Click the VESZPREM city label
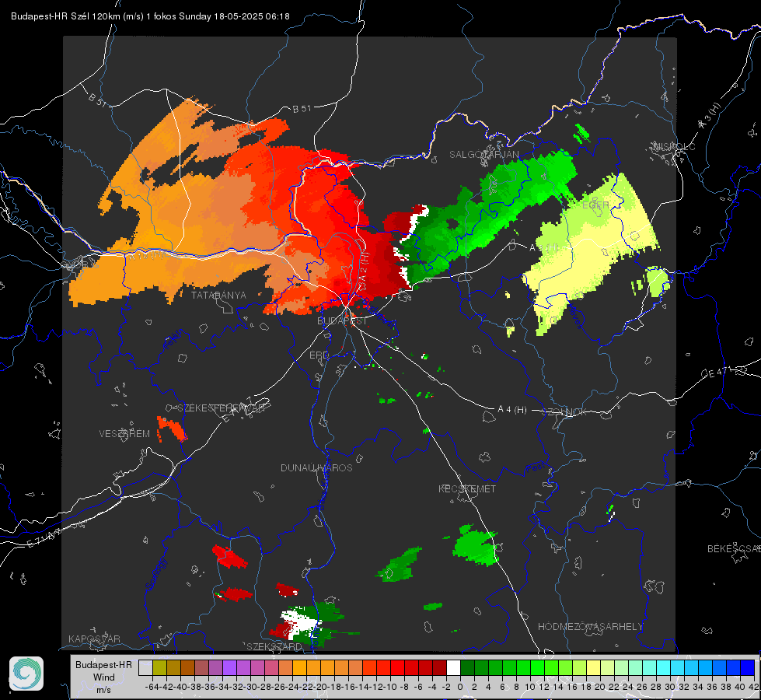761x700 pixels. pos(124,434)
